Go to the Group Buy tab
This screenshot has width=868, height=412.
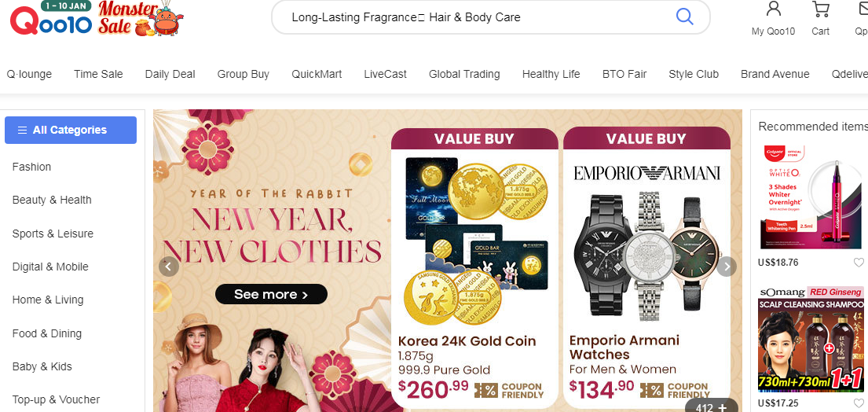[243, 74]
